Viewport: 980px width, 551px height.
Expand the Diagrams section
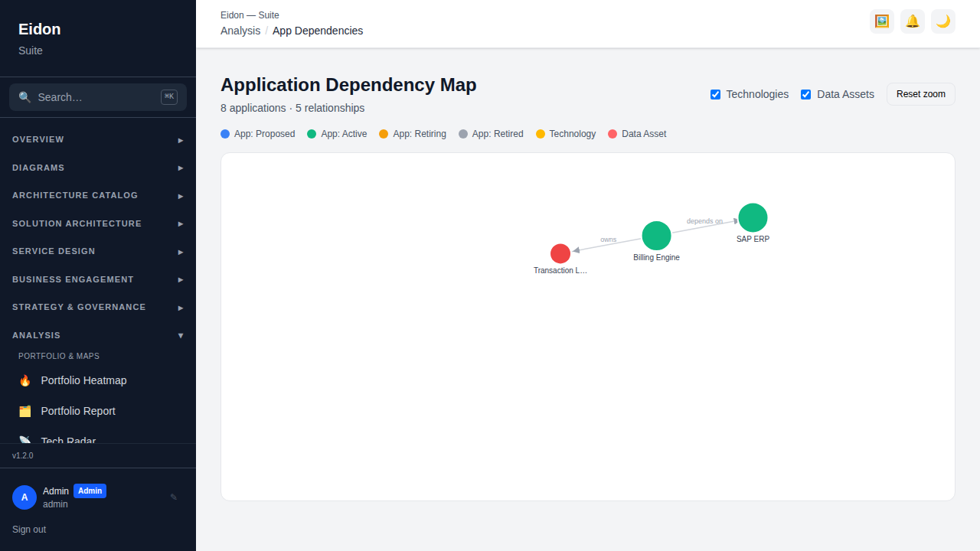[x=98, y=168]
